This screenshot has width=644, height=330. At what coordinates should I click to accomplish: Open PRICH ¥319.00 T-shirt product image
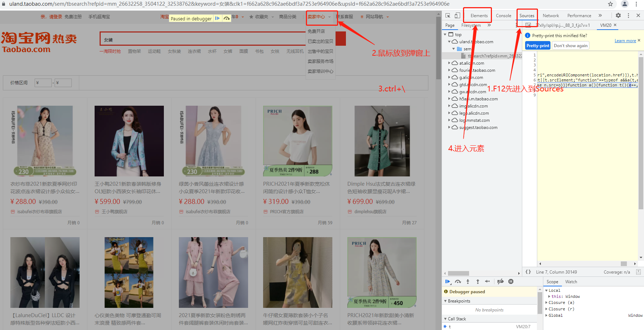click(297, 141)
